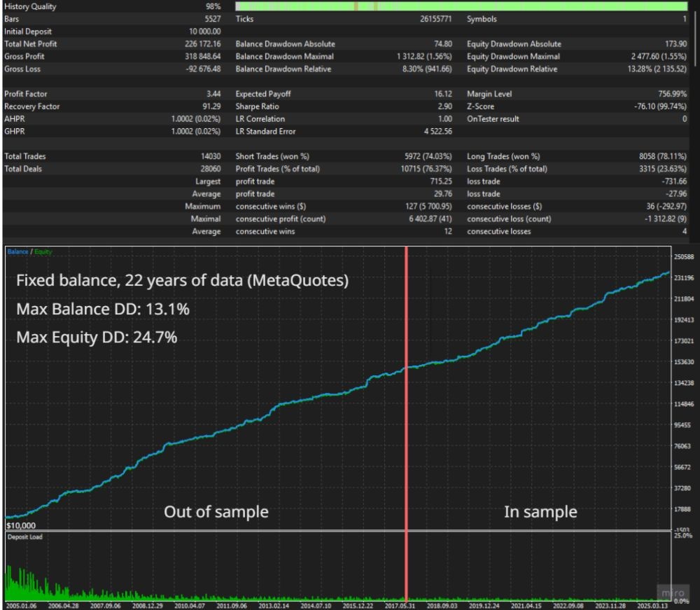Select the net profit value "226 172.16"
This screenshot has height=610, width=700.
[203, 43]
